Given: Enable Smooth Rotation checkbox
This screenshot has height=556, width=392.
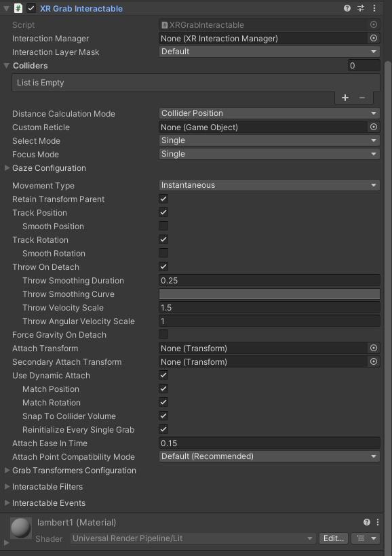Looking at the screenshot, I should (163, 253).
